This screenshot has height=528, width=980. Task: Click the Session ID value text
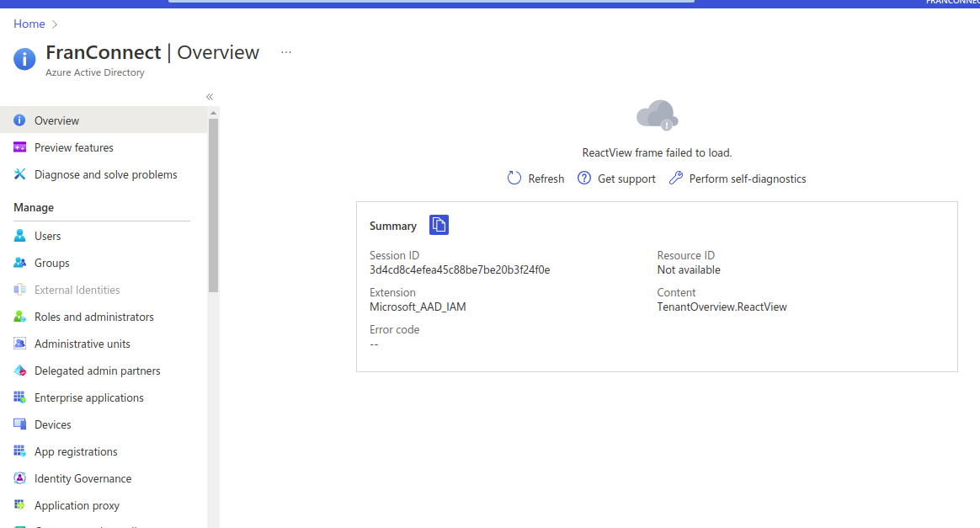click(460, 270)
